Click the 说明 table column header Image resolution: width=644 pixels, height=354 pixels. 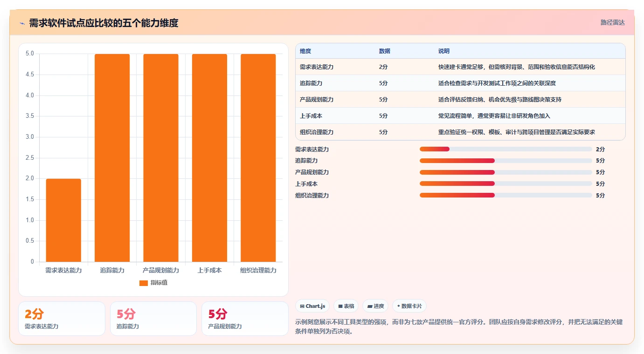coord(444,51)
